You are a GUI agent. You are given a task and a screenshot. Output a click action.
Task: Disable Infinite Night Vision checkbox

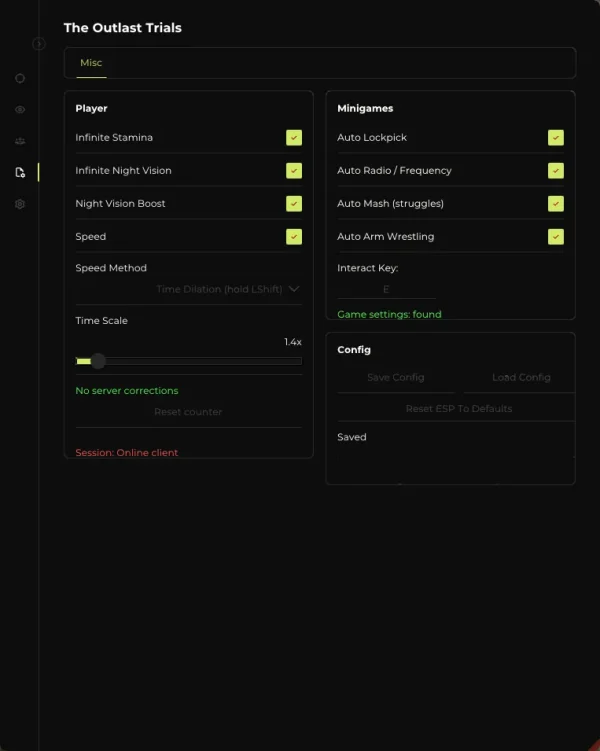[294, 171]
